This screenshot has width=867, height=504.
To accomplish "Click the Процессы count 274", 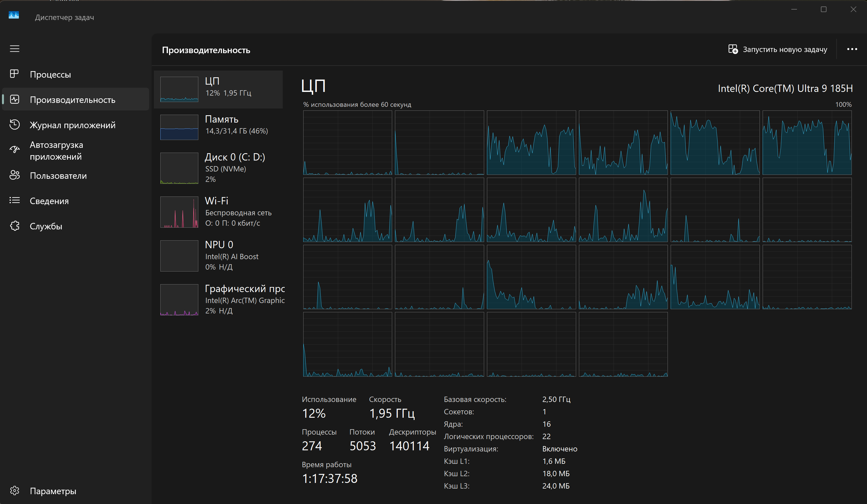I will pos(312,446).
